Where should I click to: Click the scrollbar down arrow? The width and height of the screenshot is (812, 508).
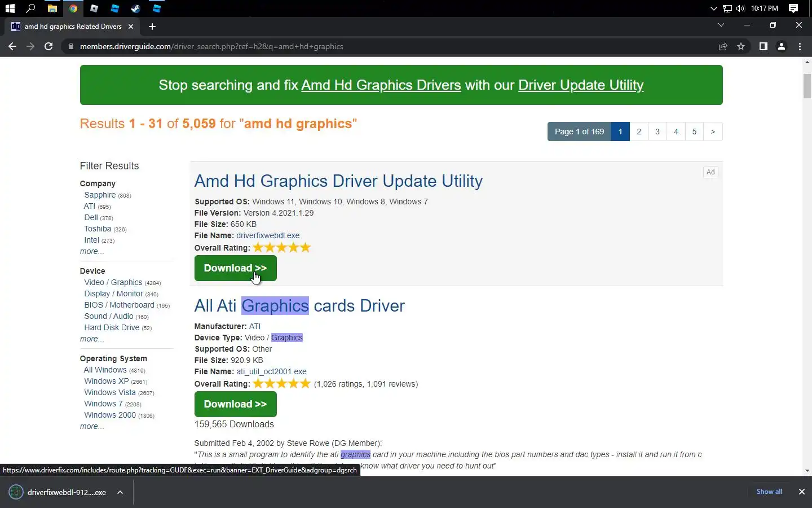click(x=807, y=470)
